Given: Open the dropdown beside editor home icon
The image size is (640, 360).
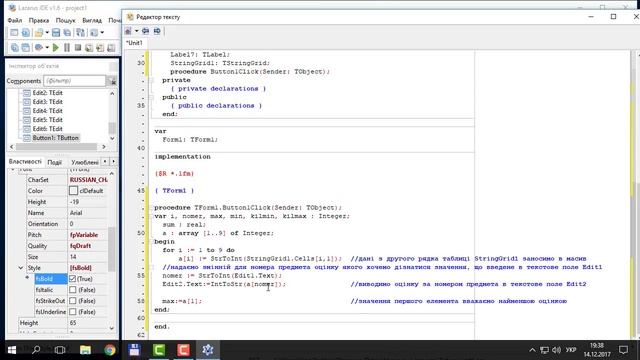Looking at the screenshot, I should click(x=136, y=31).
